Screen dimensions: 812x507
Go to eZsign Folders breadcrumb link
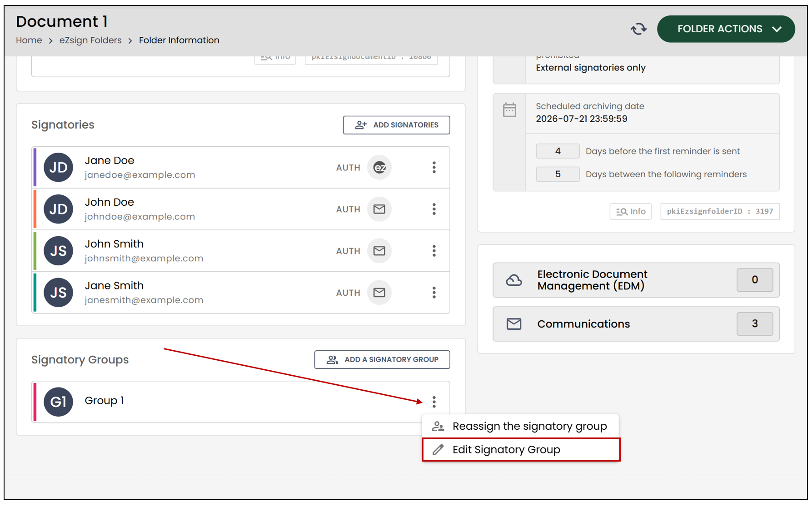[90, 40]
